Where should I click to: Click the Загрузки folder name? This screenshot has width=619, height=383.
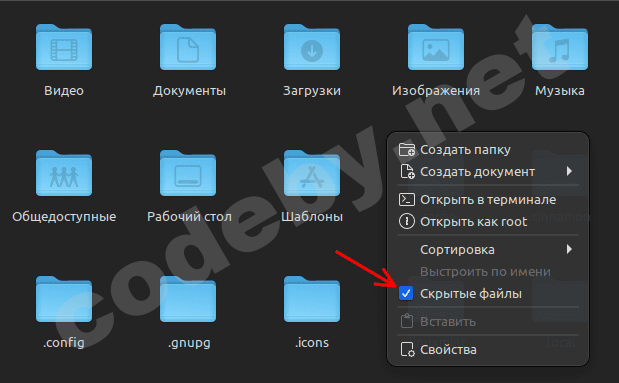click(x=312, y=91)
